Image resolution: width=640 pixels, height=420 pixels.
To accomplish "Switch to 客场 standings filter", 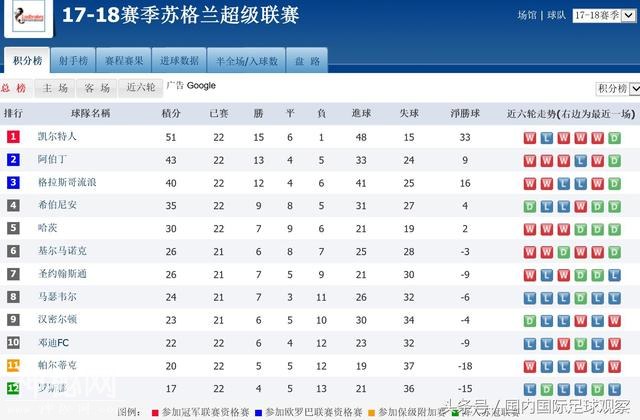I will coord(97,88).
